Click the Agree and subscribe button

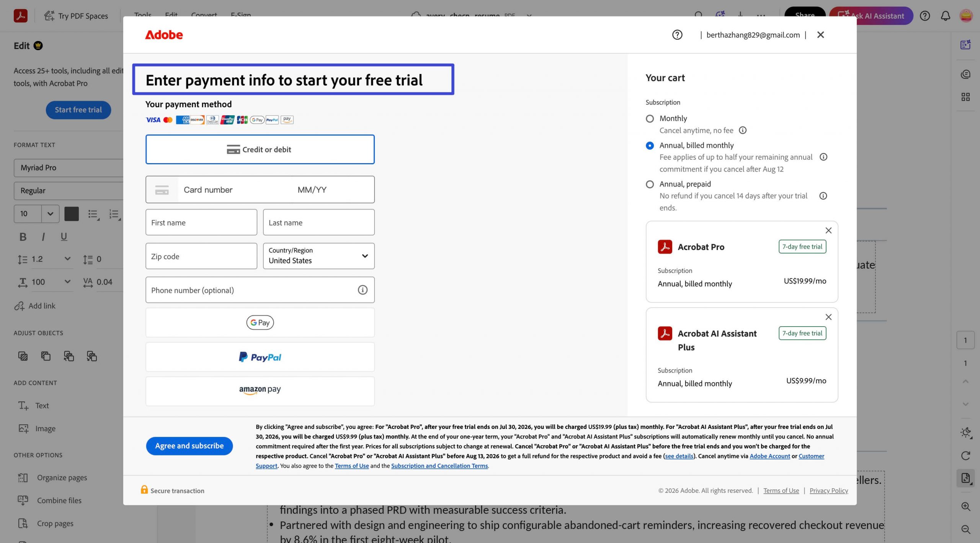pos(189,446)
